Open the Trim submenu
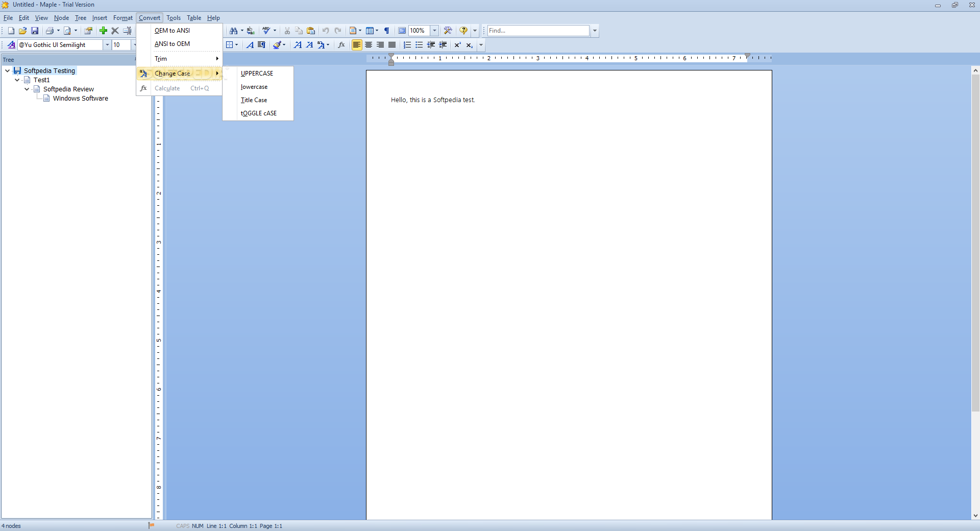The height and width of the screenshot is (531, 980). (179, 59)
